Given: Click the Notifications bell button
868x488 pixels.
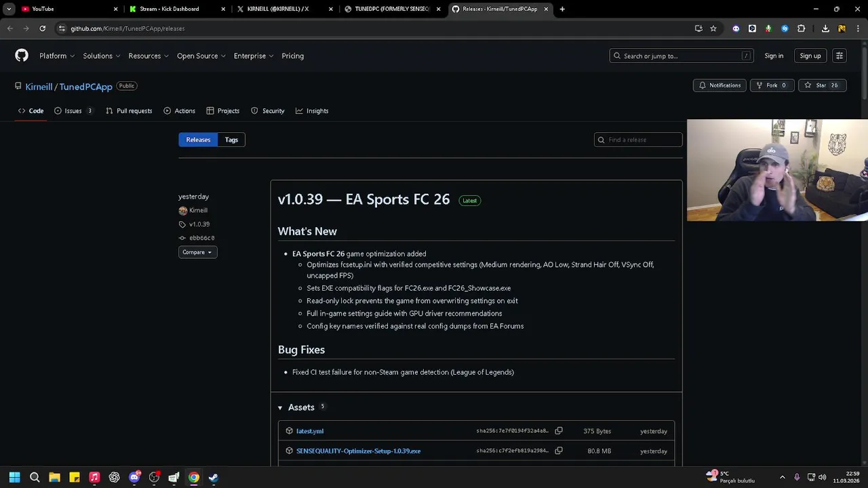Looking at the screenshot, I should [x=719, y=85].
